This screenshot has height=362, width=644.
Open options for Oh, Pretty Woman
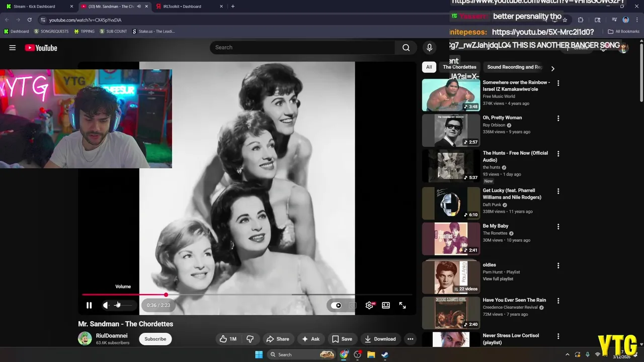point(558,119)
